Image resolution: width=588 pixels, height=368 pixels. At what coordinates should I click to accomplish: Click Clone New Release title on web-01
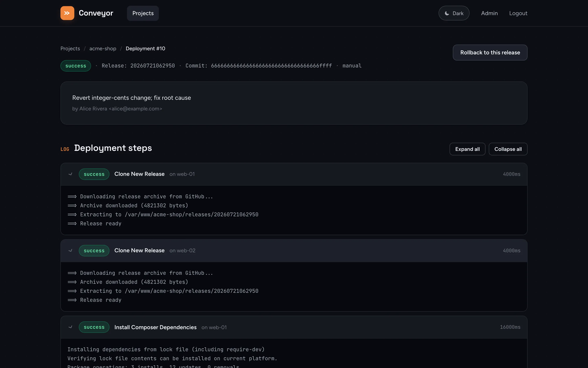point(139,174)
